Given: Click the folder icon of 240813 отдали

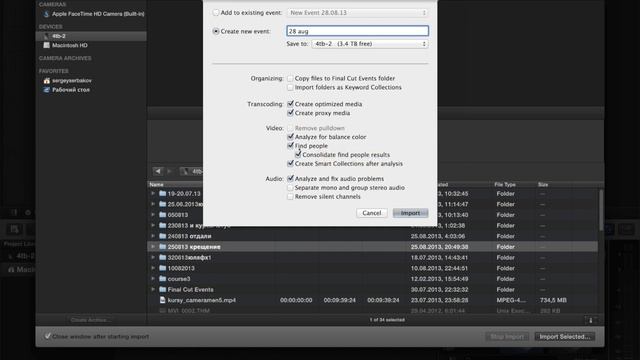Looking at the screenshot, I should click(x=162, y=236).
